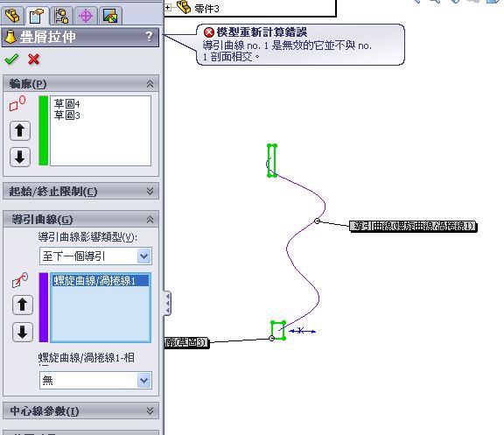Open the 無 tangency type dropdown
Viewport: 504px width, 435px height.
click(x=144, y=381)
